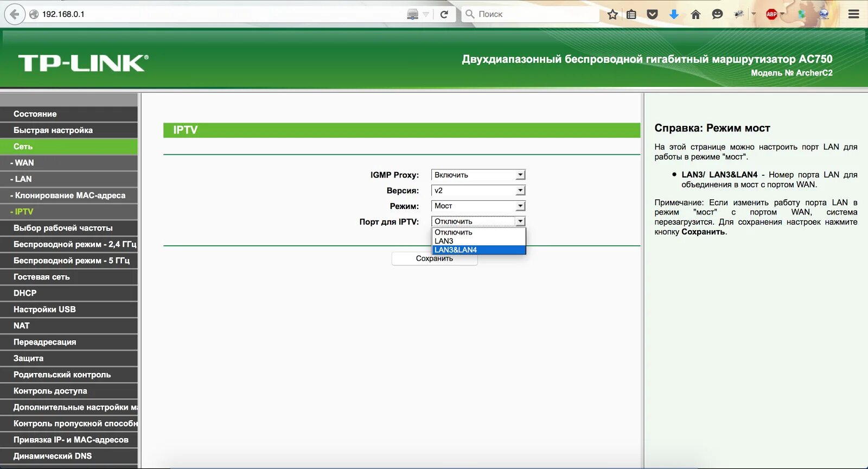Expand the bug extension's dropdown arrow
This screenshot has height=469, width=868.
[754, 14]
